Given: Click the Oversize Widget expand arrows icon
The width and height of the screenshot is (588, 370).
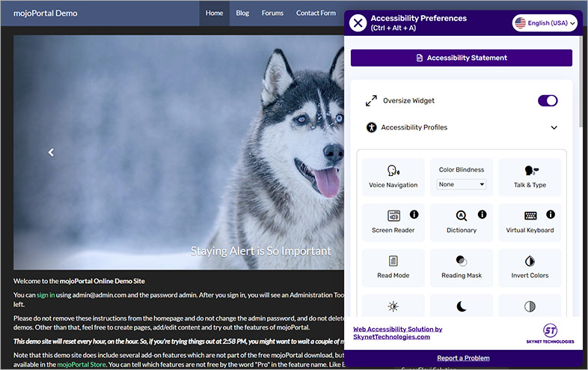Looking at the screenshot, I should [371, 100].
